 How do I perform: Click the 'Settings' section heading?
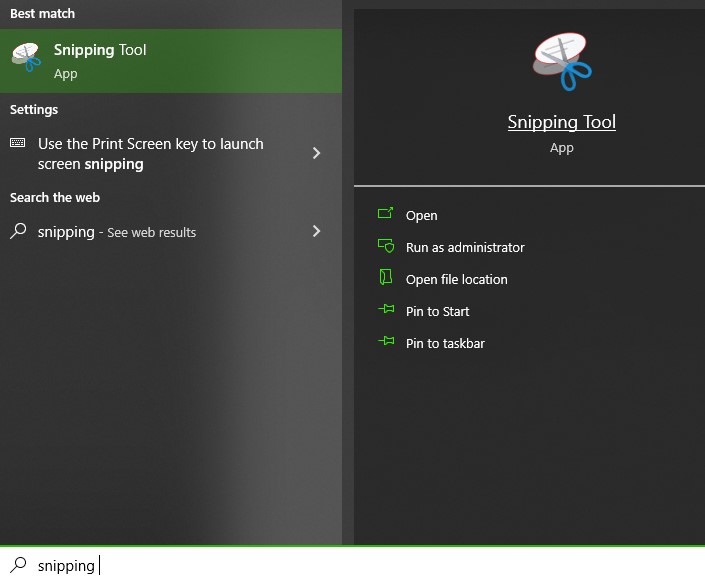click(x=34, y=110)
